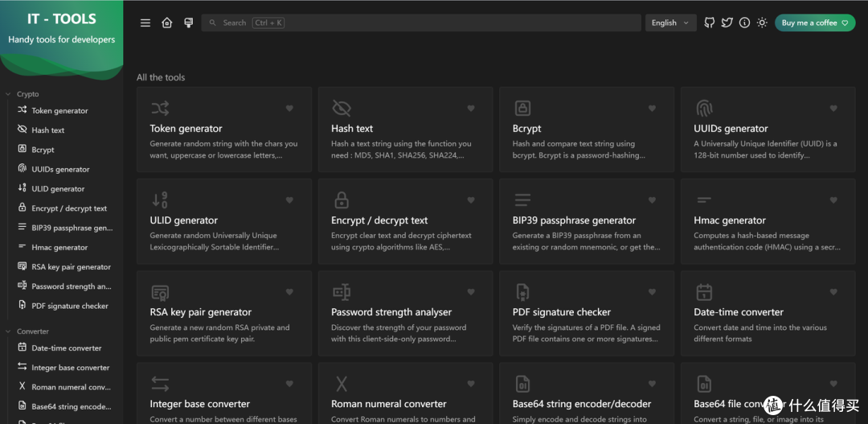Favorite the Hmac generator card heart
868x424 pixels.
click(833, 200)
